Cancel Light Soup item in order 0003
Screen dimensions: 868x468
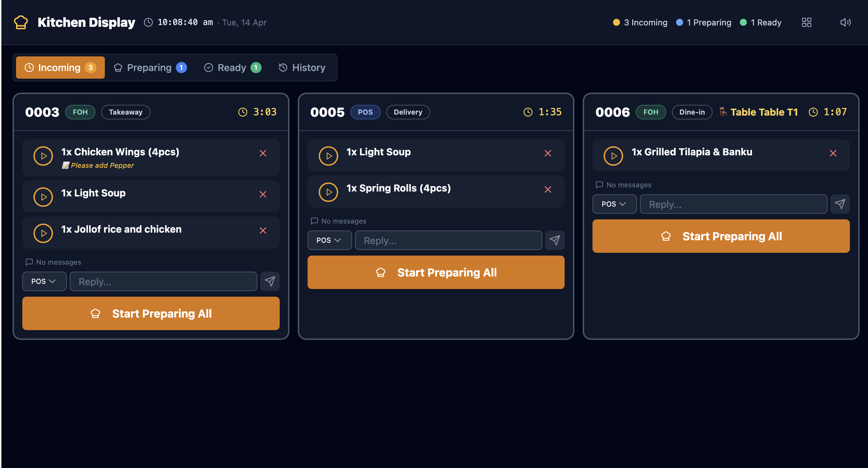[263, 194]
